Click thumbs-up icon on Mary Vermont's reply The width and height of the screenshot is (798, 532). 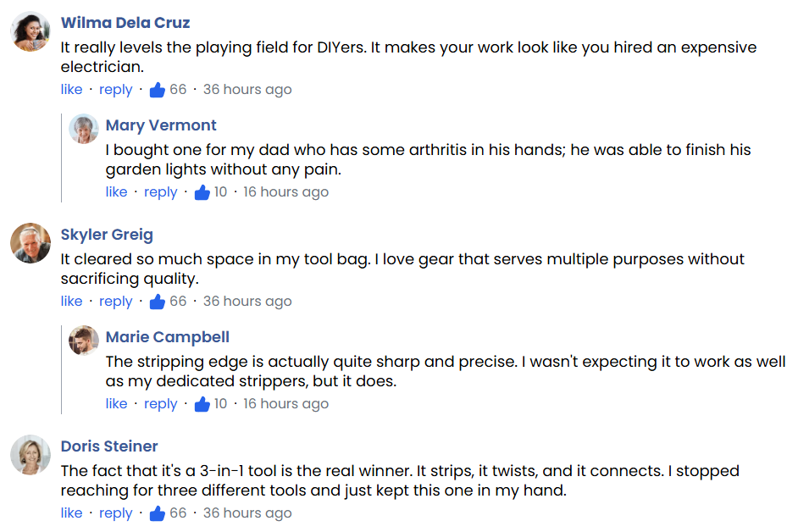point(202,192)
